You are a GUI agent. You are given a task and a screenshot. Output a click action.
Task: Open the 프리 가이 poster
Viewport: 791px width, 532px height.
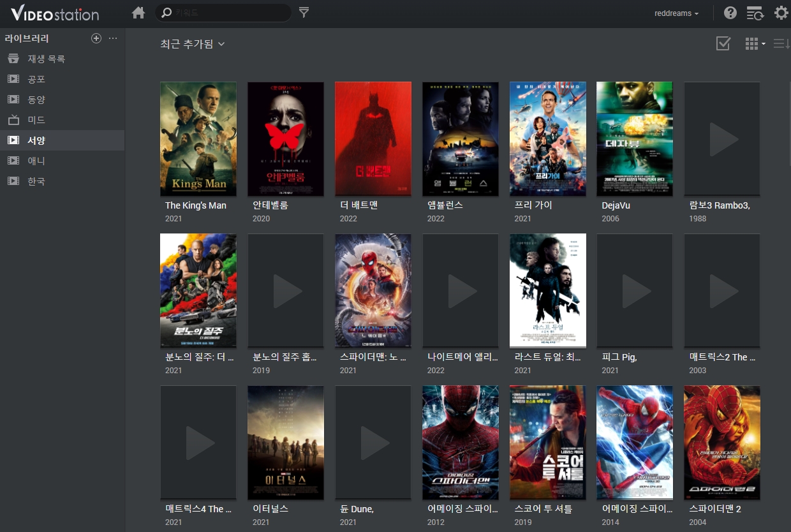pyautogui.click(x=548, y=138)
